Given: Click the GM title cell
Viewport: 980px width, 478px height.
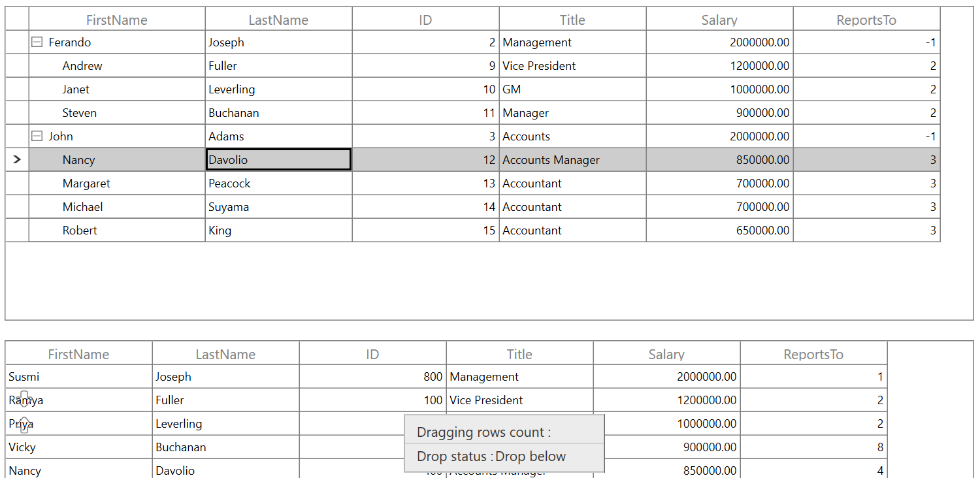Looking at the screenshot, I should click(x=573, y=89).
